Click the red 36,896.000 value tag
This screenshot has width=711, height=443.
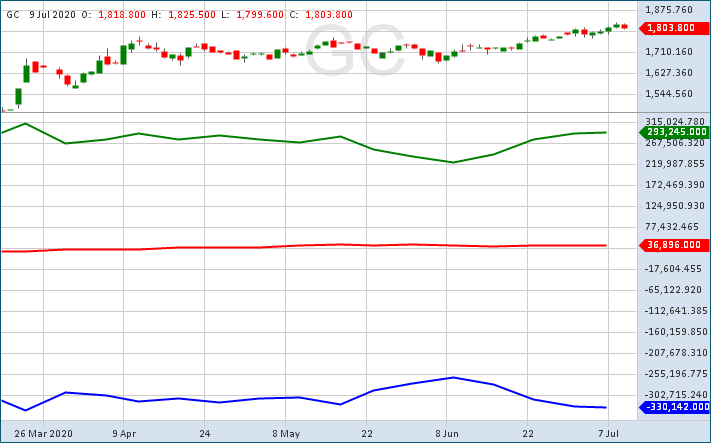click(674, 245)
